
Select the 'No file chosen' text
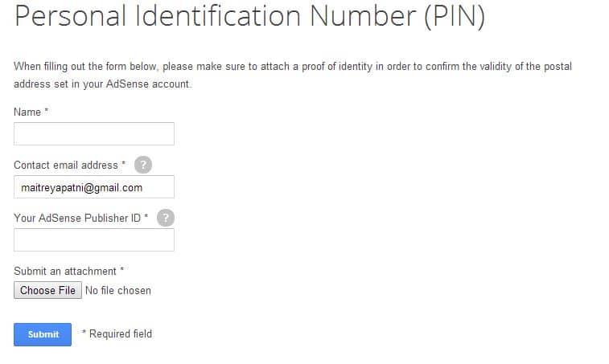point(118,291)
